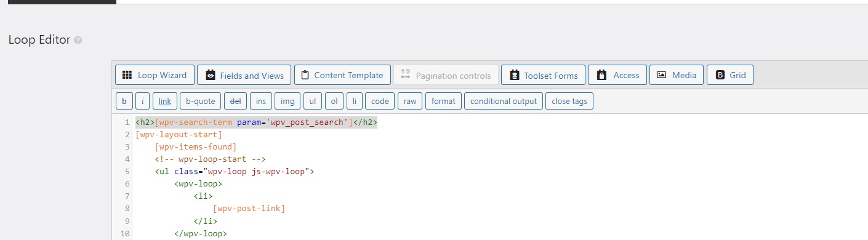Insert a ul list tag

coord(313,101)
